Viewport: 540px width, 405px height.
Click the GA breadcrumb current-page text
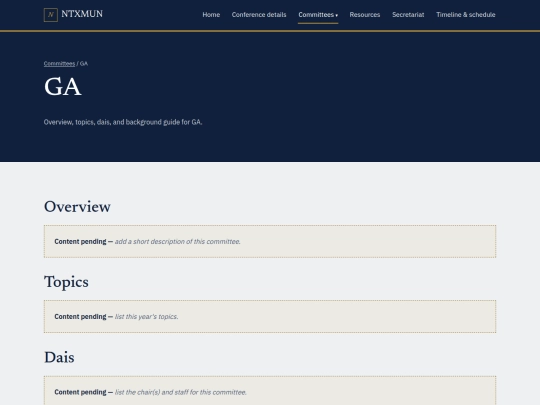click(84, 64)
